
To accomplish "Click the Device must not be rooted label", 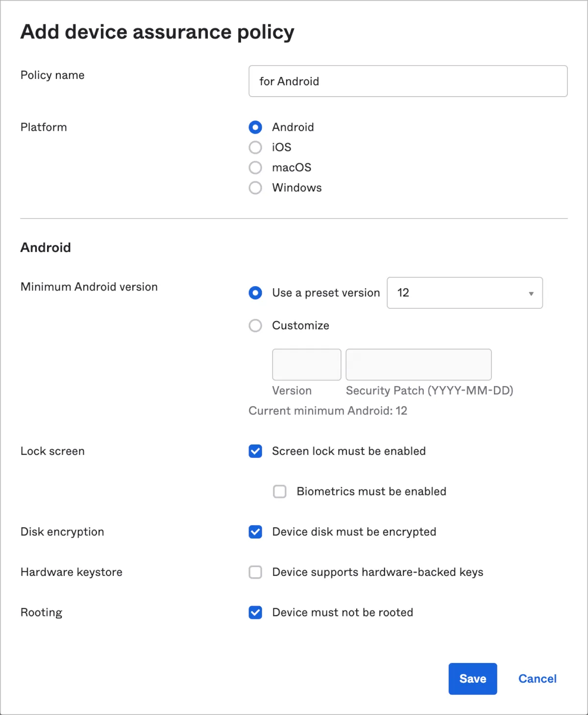I will point(343,613).
